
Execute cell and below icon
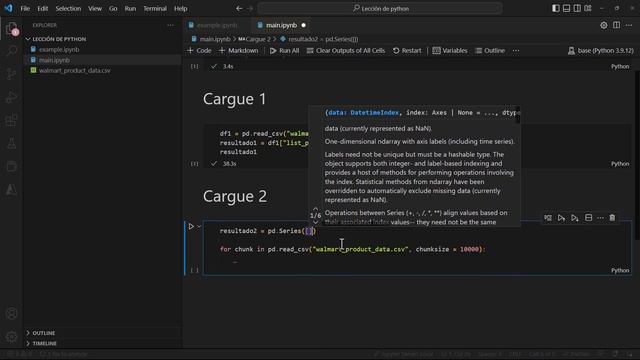pos(575,218)
